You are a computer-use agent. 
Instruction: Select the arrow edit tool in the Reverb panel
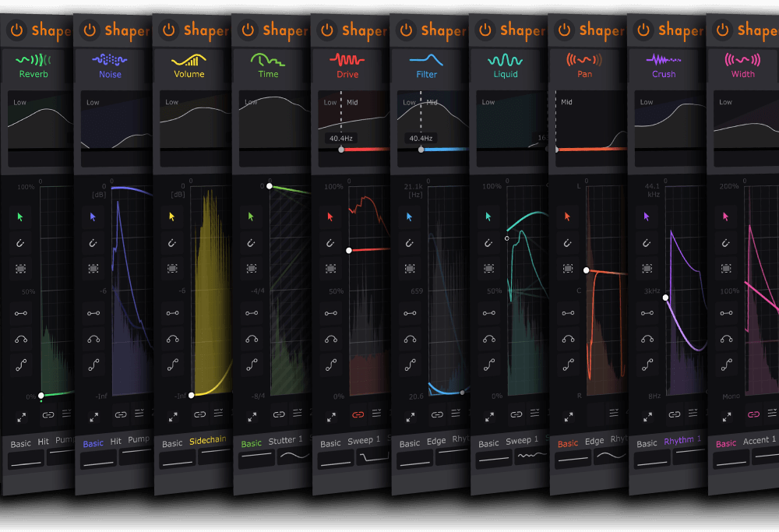coord(20,217)
